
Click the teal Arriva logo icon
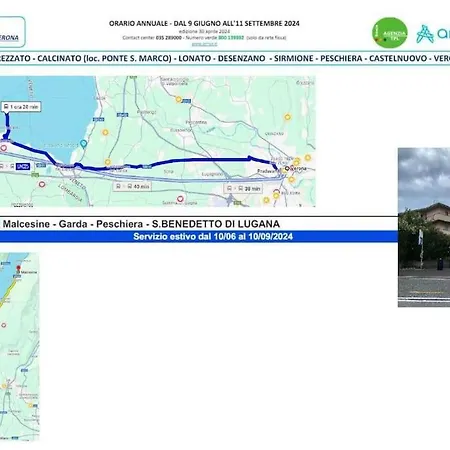tap(425, 34)
